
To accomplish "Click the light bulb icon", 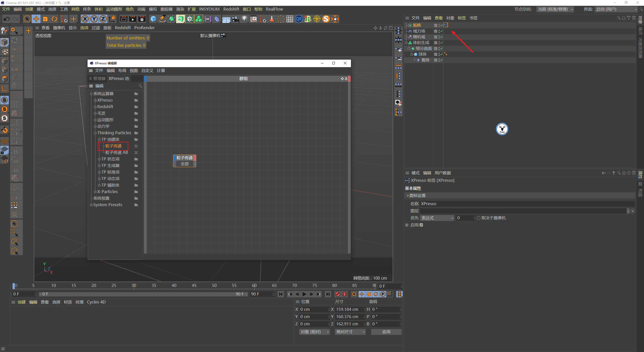I will point(244,19).
